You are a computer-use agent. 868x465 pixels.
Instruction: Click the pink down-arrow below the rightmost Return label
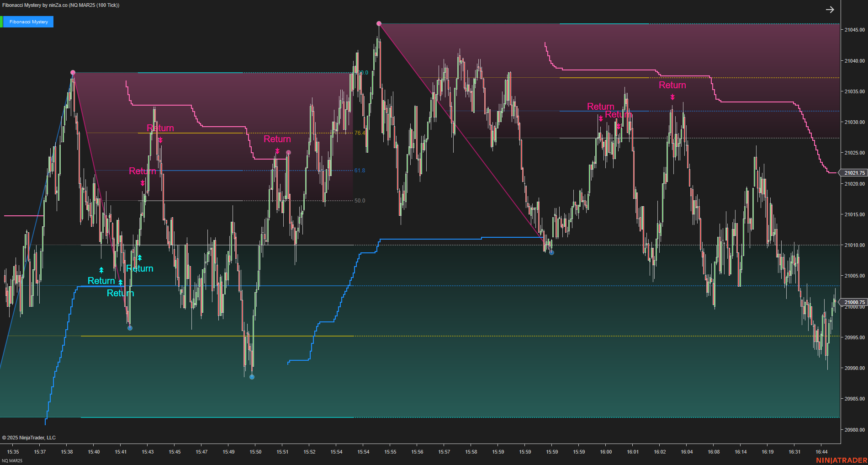coord(672,96)
